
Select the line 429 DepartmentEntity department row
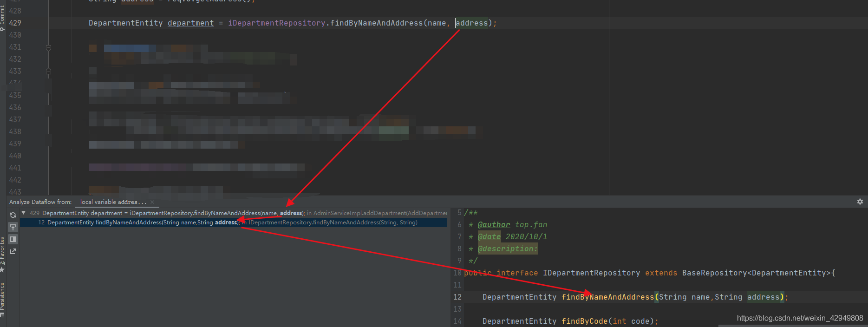pyautogui.click(x=233, y=213)
